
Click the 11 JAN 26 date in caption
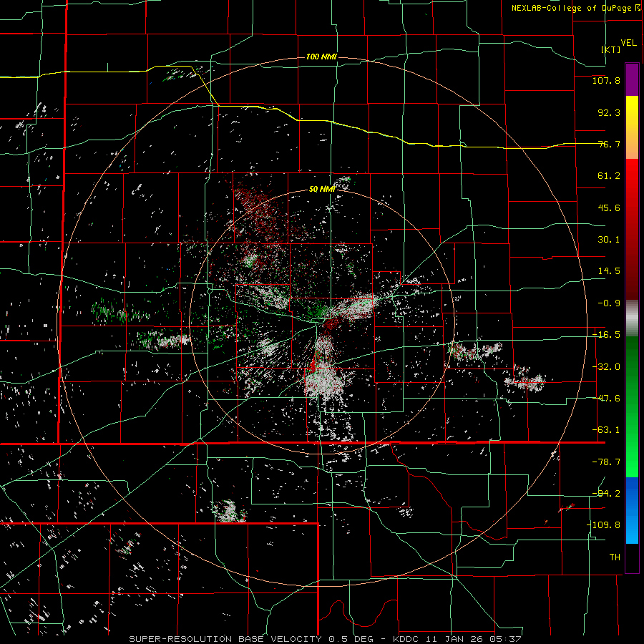point(454,639)
